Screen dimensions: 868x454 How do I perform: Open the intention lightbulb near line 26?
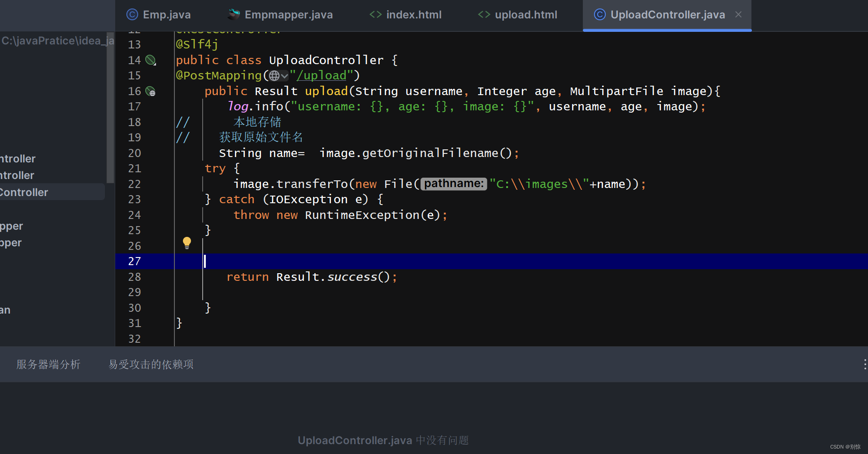click(x=187, y=243)
